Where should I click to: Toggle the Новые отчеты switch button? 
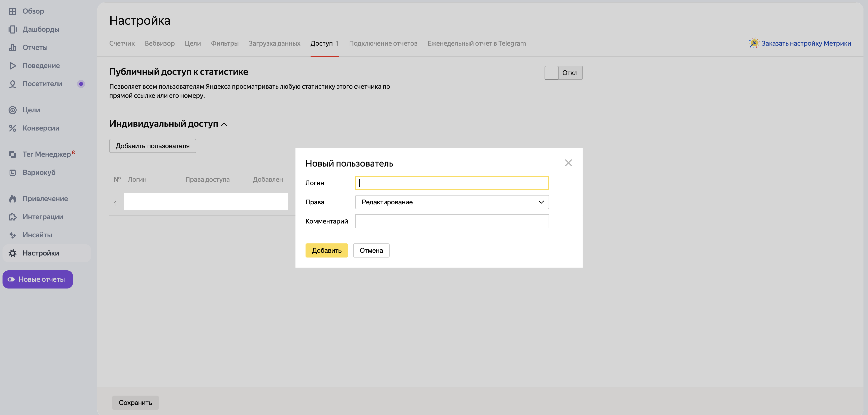[37, 279]
